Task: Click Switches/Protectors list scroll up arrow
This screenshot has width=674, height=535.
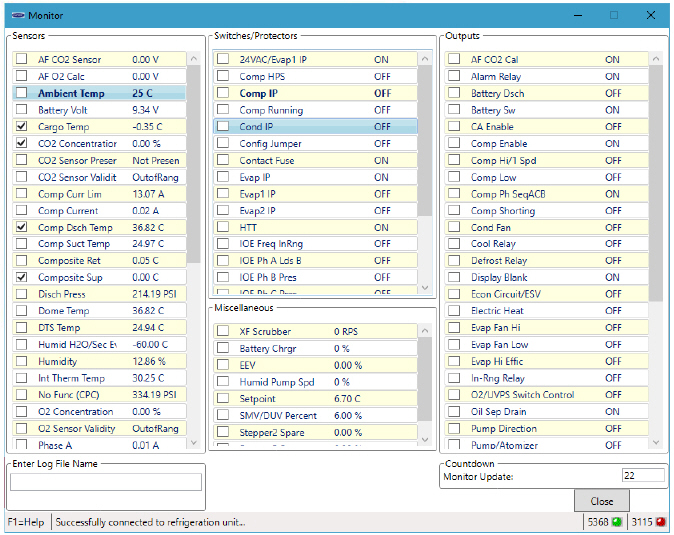Action: [x=425, y=58]
